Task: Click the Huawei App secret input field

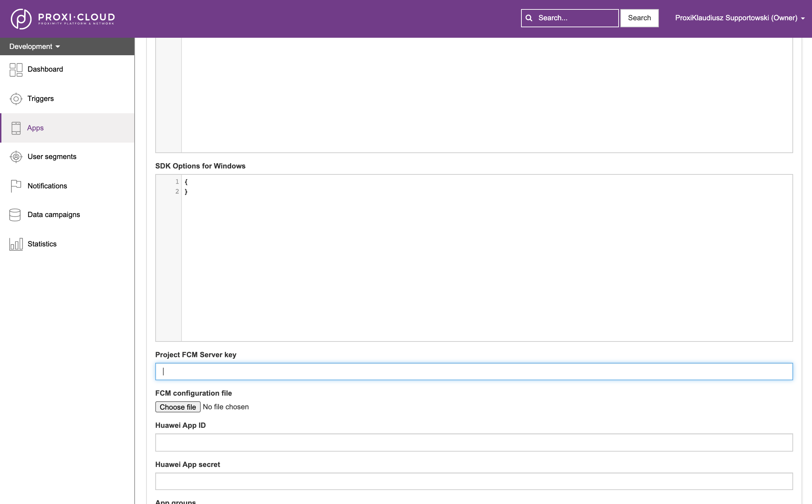Action: click(474, 481)
